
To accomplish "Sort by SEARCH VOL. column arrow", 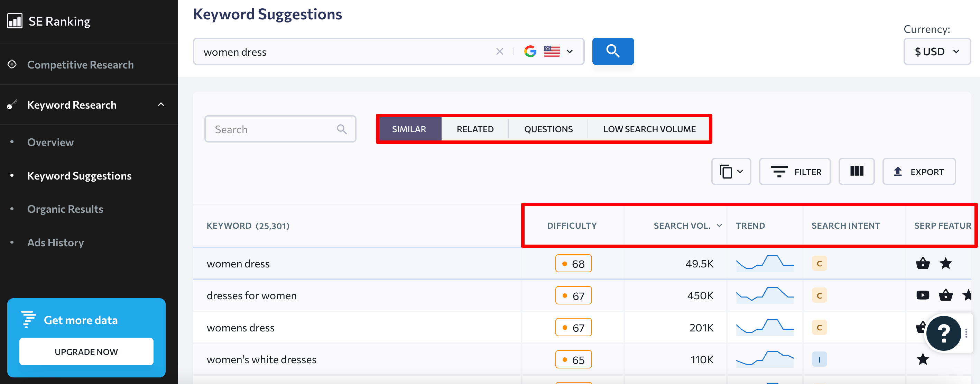I will click(x=719, y=226).
